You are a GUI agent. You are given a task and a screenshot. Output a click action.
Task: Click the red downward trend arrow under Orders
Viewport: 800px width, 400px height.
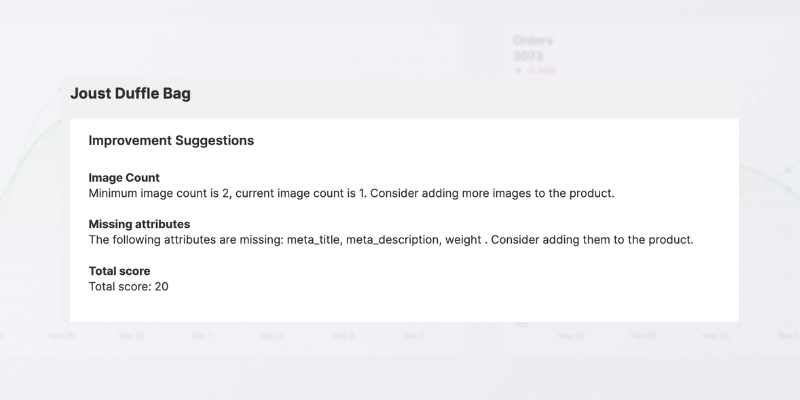518,71
